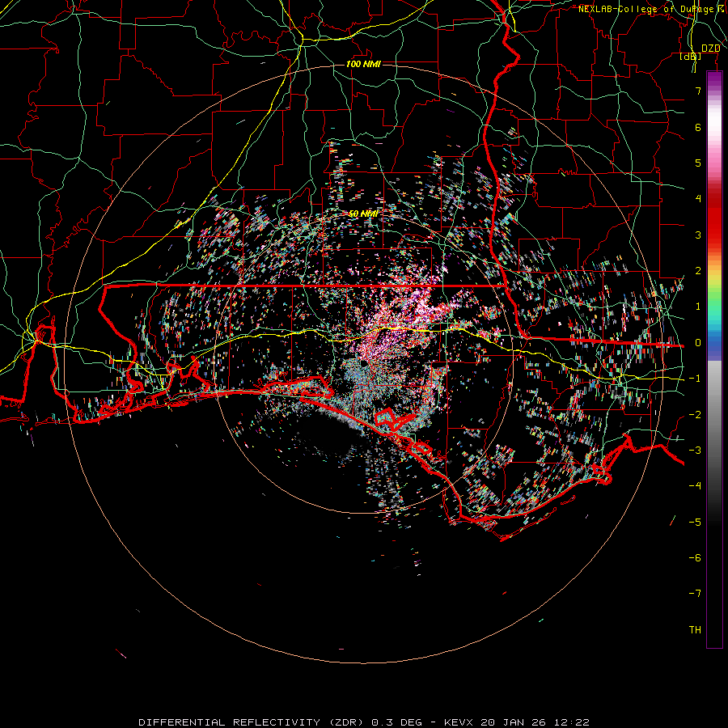Click the 4 value on color scale
The width and height of the screenshot is (728, 728).
click(x=698, y=199)
